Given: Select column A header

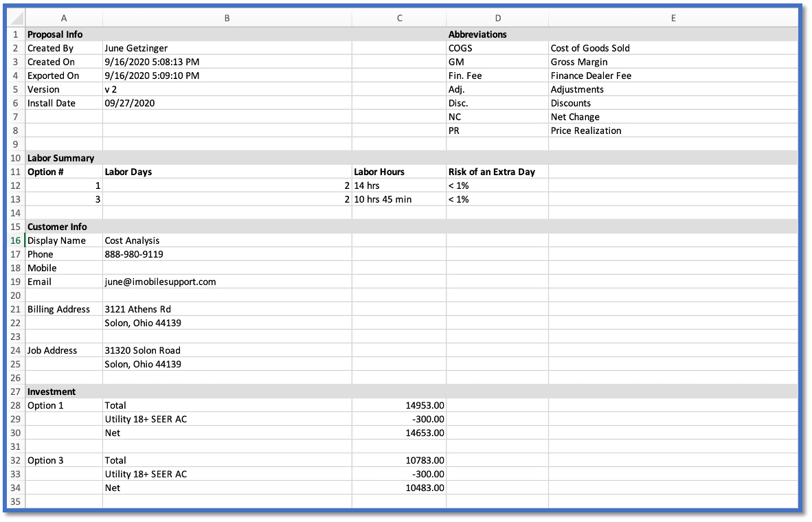Looking at the screenshot, I should tap(64, 18).
